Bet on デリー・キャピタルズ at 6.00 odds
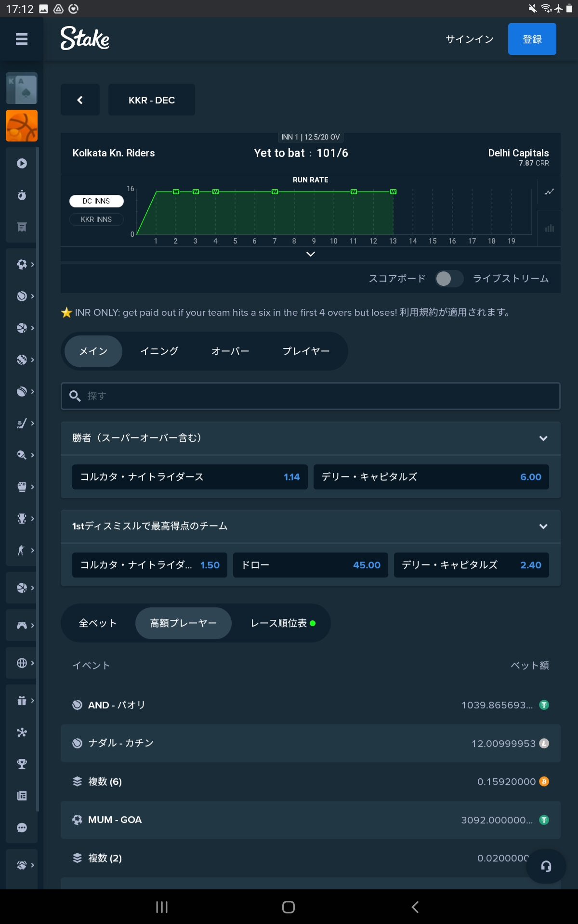The image size is (578, 924). (x=431, y=477)
